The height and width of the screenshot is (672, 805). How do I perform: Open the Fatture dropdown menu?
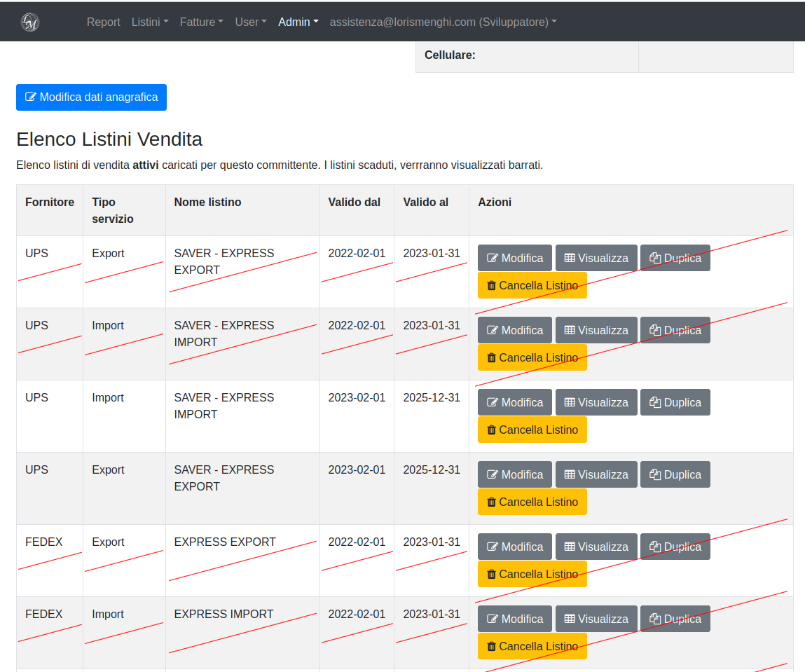tap(201, 22)
